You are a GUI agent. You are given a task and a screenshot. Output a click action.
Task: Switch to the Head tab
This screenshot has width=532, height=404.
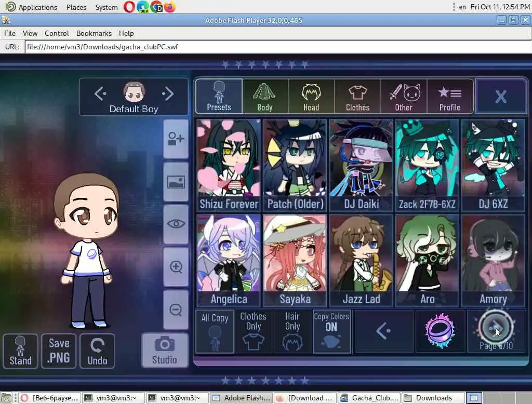pos(311,97)
